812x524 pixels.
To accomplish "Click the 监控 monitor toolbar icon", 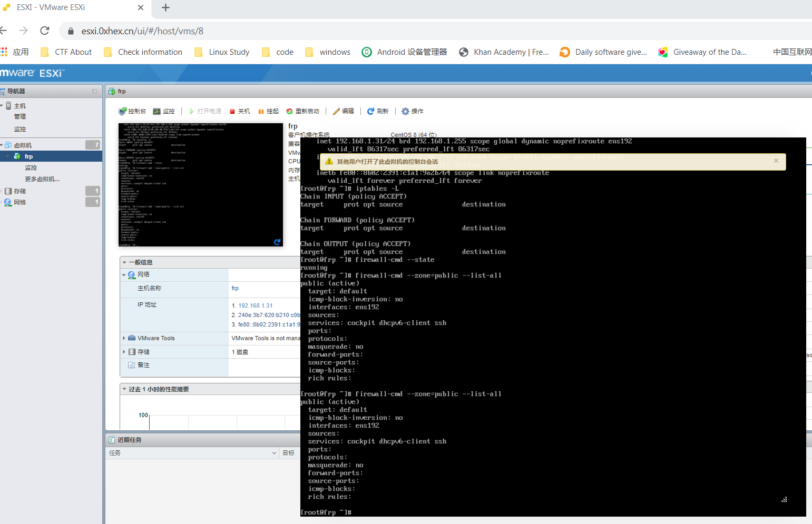I will [x=164, y=111].
